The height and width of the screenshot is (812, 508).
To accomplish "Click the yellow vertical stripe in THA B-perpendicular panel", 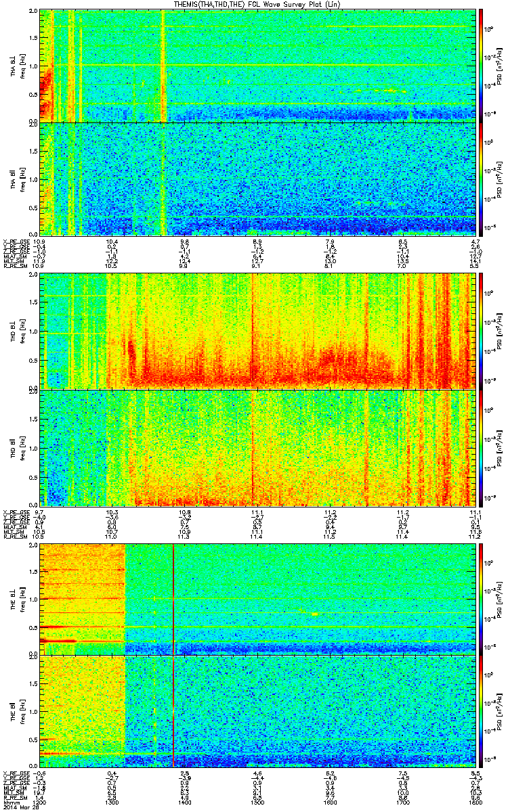I will 163,66.
